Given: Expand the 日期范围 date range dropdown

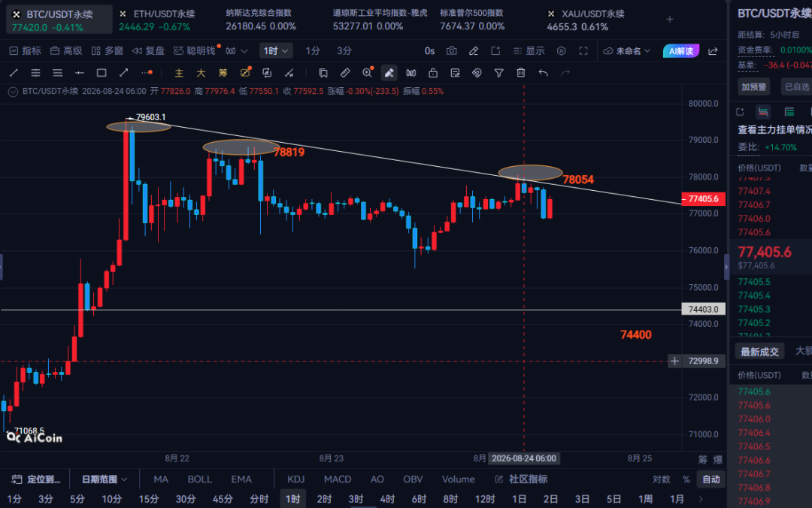Looking at the screenshot, I should coord(104,479).
